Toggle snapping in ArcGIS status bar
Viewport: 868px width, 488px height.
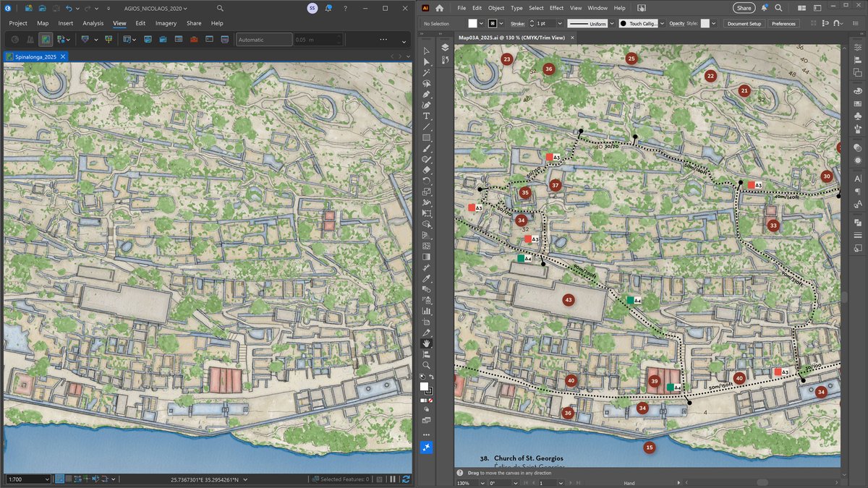pos(59,479)
